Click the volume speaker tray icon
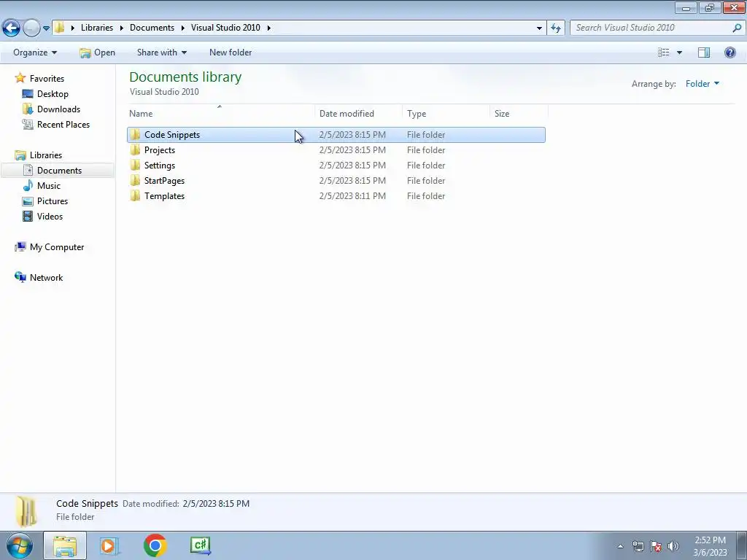This screenshot has width=747, height=560. click(673, 546)
